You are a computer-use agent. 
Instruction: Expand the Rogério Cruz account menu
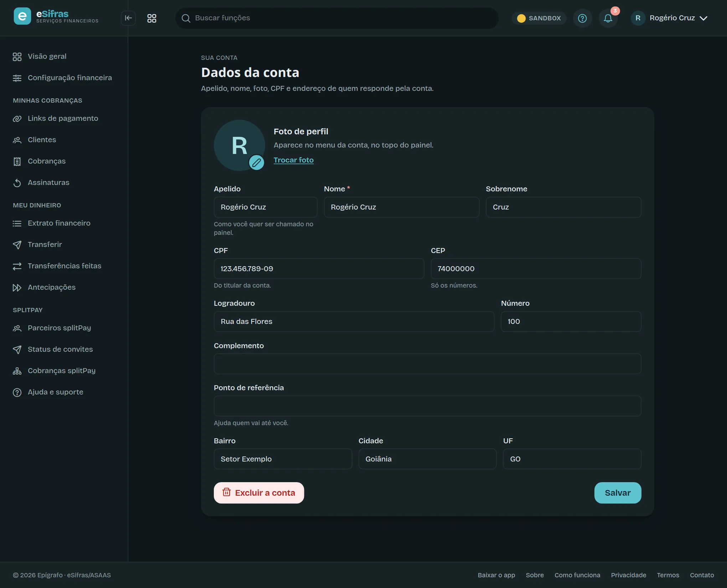point(670,18)
